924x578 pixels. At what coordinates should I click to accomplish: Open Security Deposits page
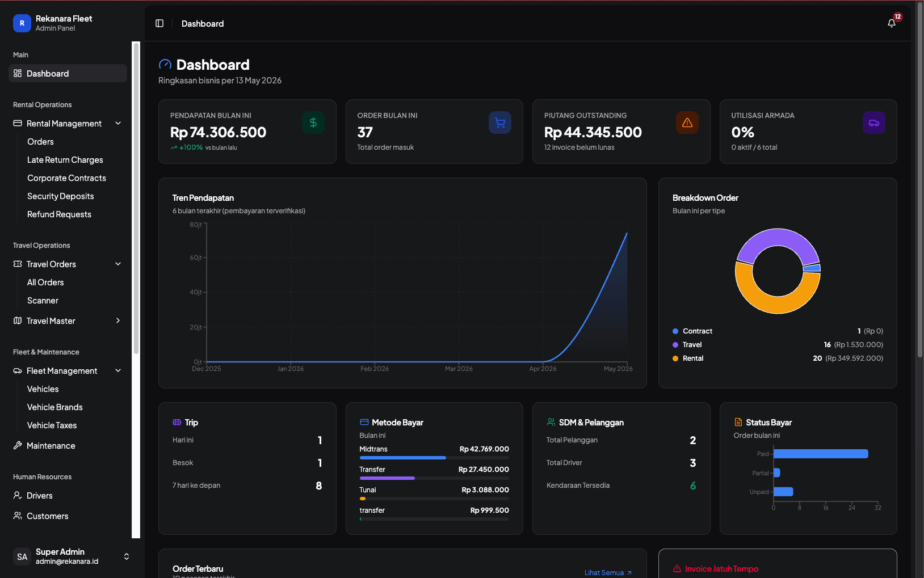(x=61, y=196)
